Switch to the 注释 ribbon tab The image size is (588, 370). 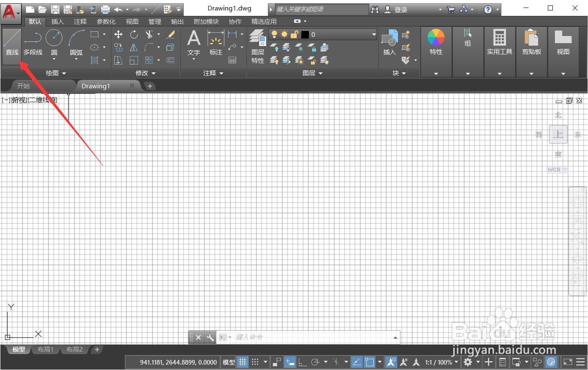[x=80, y=21]
